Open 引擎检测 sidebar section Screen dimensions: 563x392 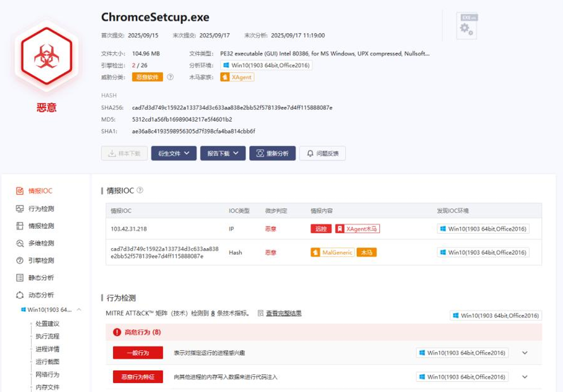pos(41,260)
